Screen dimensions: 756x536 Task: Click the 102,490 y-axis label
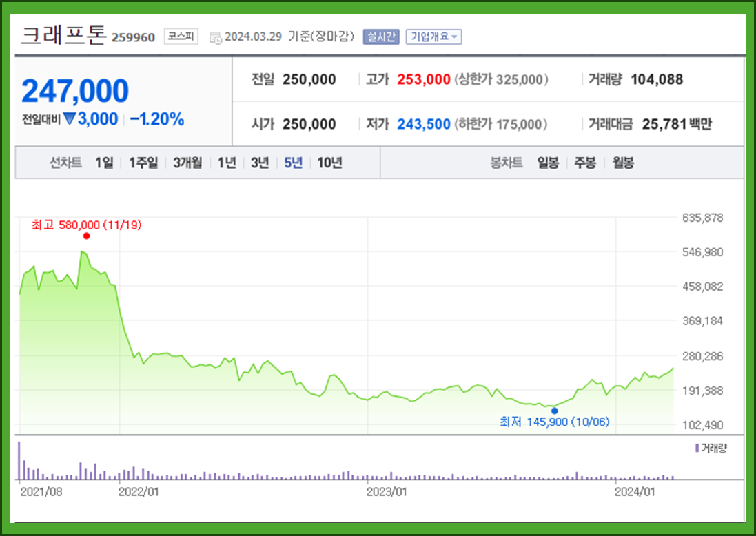[702, 425]
